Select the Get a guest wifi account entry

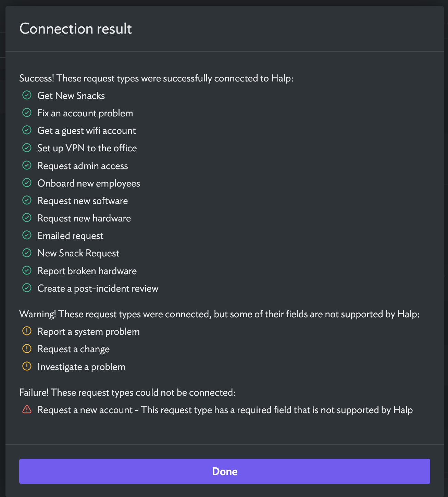click(x=87, y=131)
